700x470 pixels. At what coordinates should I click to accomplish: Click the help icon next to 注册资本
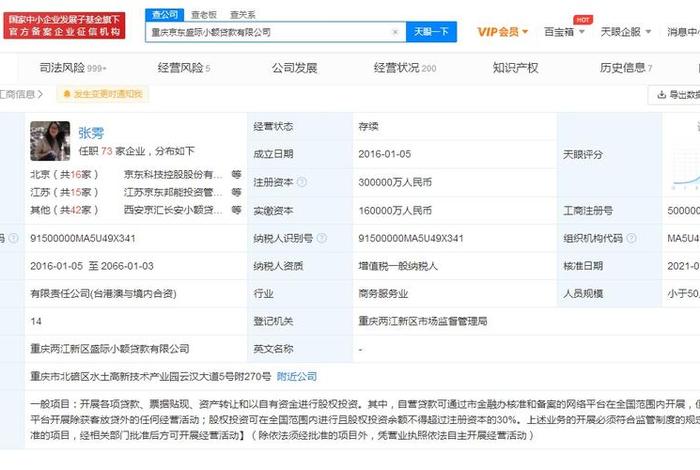click(302, 182)
